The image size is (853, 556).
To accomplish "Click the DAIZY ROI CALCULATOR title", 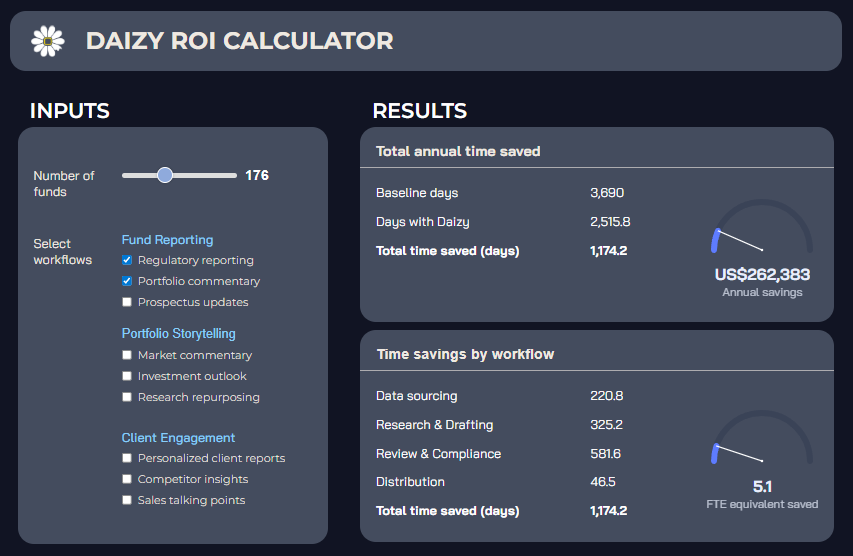I will (239, 41).
